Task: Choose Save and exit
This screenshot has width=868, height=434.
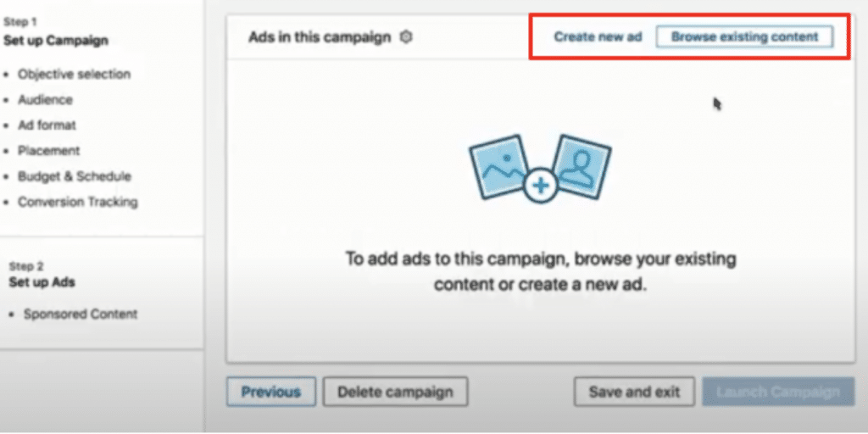Action: click(634, 392)
